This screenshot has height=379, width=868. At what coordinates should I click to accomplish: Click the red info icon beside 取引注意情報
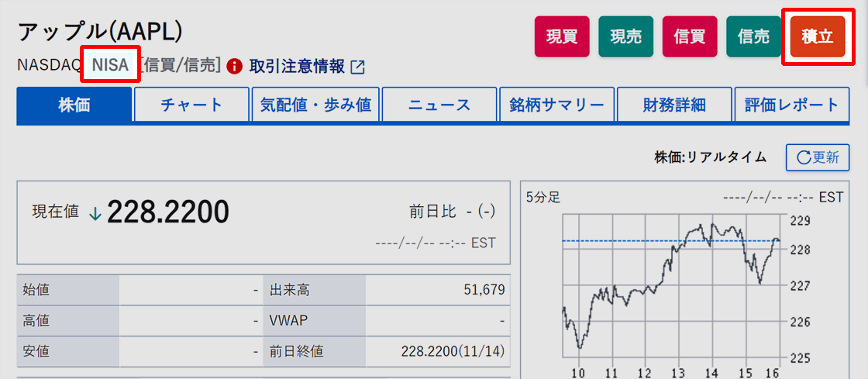click(x=235, y=67)
